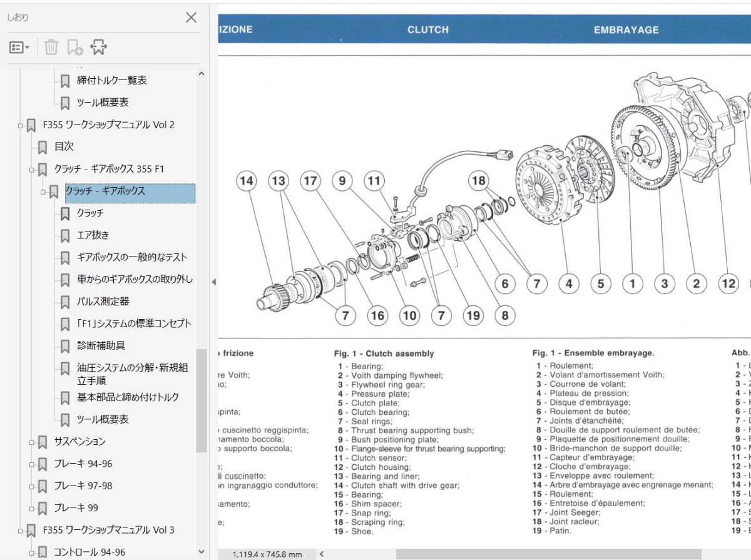Open the 基本部品と締め付けトルク bookmark
This screenshot has width=751, height=560.
click(128, 397)
